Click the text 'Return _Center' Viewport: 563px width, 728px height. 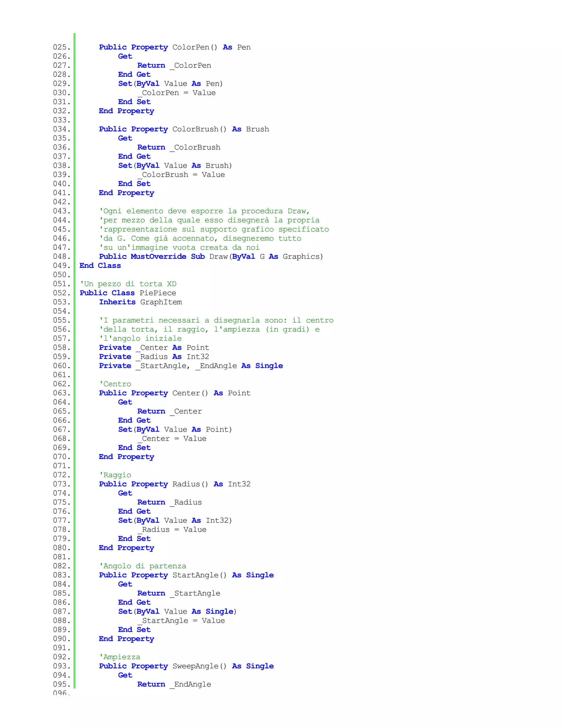click(169, 411)
